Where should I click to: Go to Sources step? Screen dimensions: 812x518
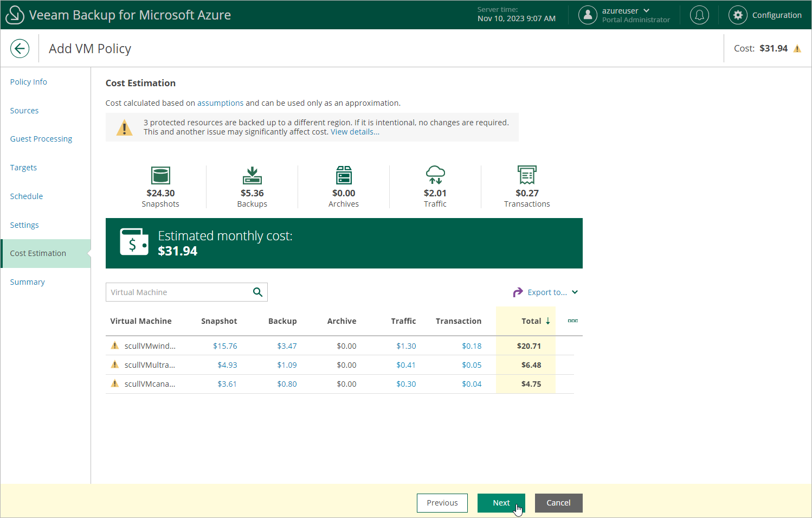[x=24, y=111]
